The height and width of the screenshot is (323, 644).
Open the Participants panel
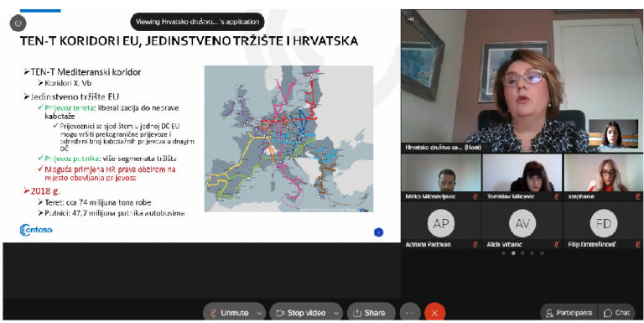569,313
